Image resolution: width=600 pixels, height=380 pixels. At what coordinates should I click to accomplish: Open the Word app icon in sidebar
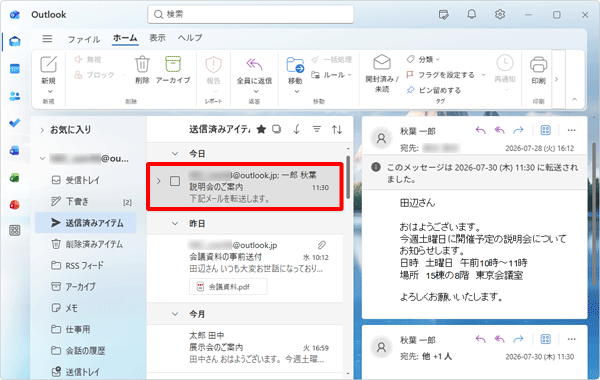[15, 150]
